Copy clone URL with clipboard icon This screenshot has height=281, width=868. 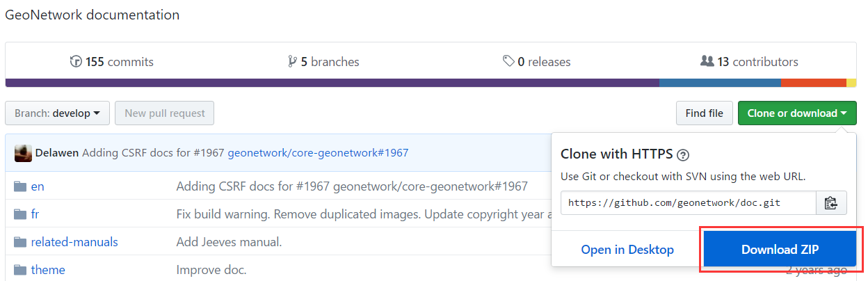point(831,203)
